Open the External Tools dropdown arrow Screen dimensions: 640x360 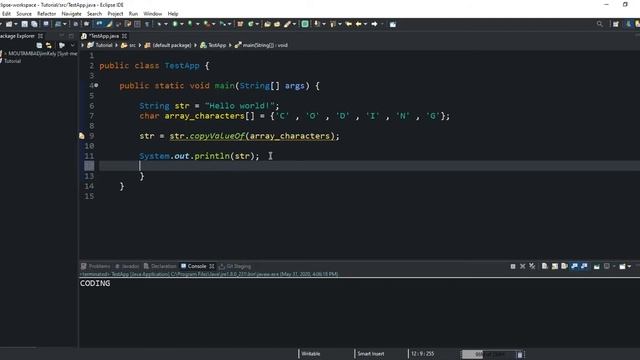tap(213, 24)
